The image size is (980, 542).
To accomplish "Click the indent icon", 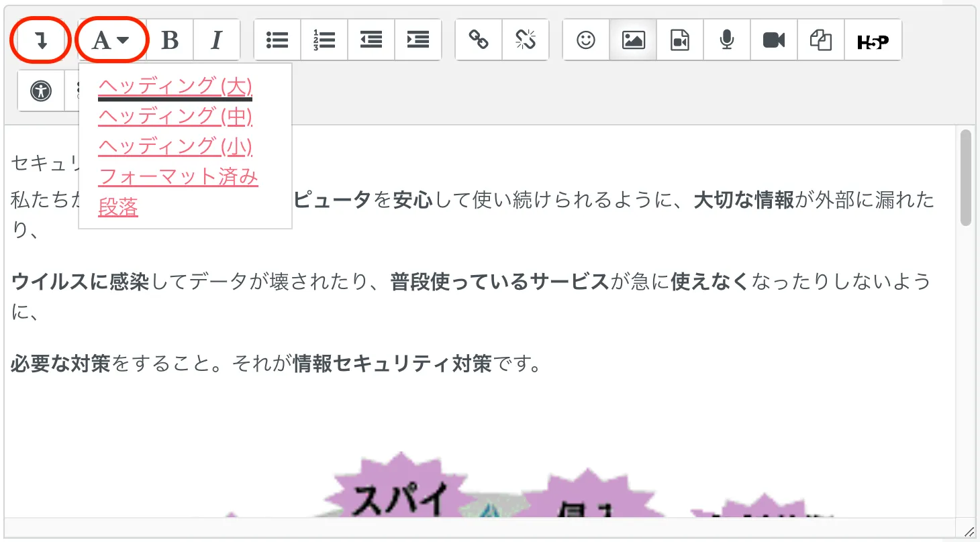I will [418, 41].
